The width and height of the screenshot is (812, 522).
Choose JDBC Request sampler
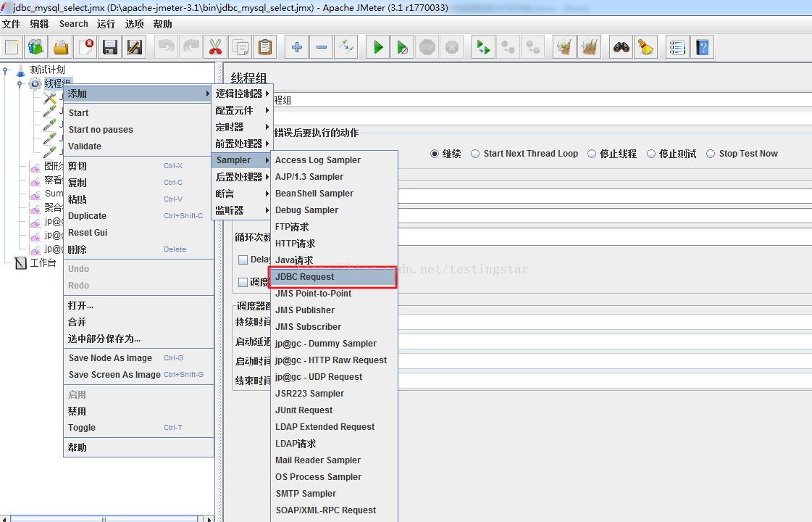[x=334, y=277]
